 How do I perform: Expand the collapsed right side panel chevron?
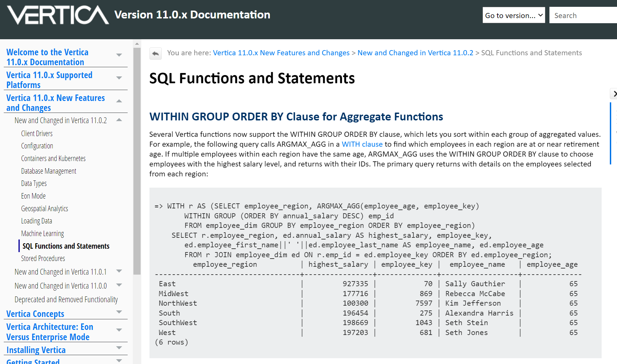pyautogui.click(x=614, y=94)
